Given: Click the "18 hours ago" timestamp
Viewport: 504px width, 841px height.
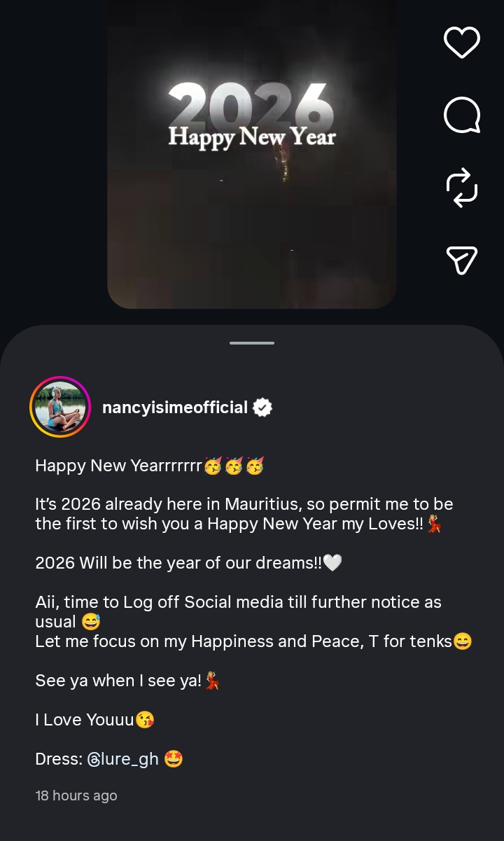Looking at the screenshot, I should (76, 795).
